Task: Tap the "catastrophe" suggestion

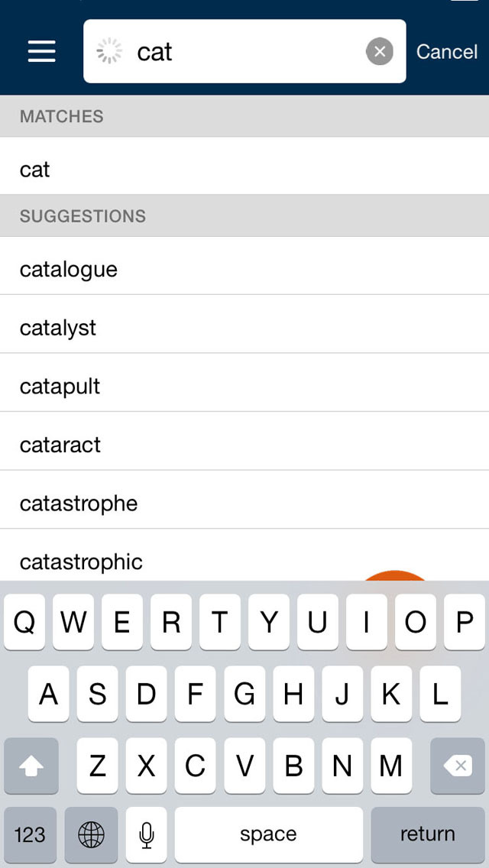Action: click(244, 504)
